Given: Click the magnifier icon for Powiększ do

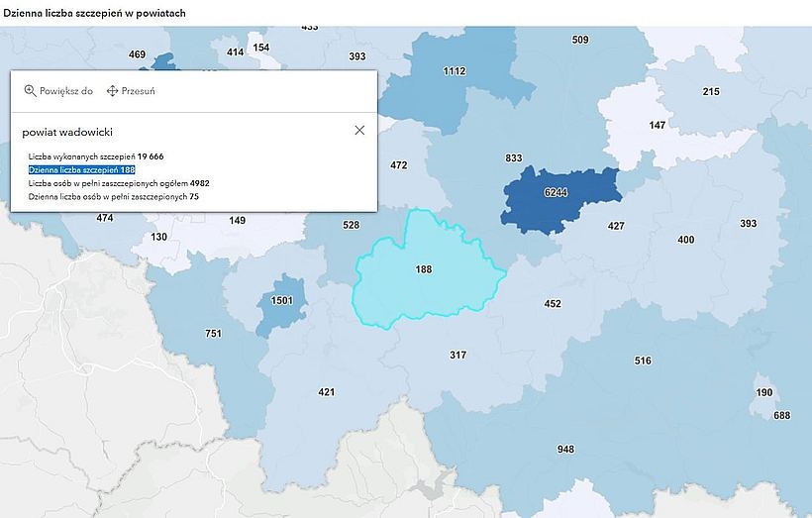Looking at the screenshot, I should point(30,90).
